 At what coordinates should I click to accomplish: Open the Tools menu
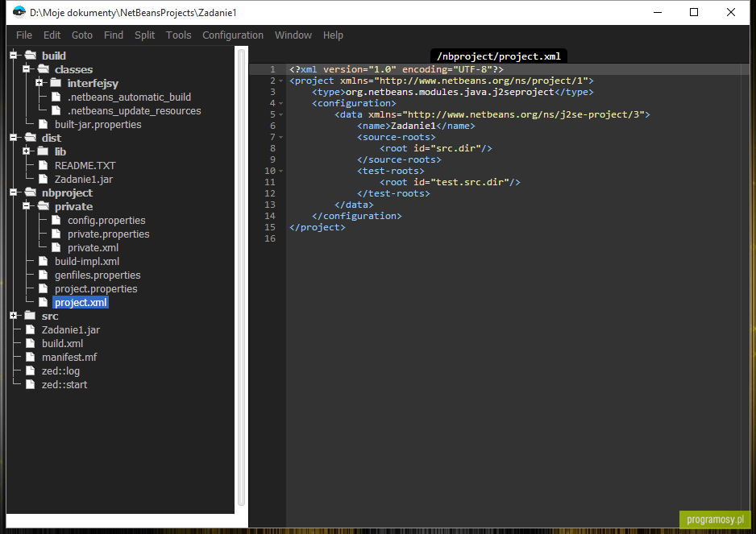tap(178, 35)
